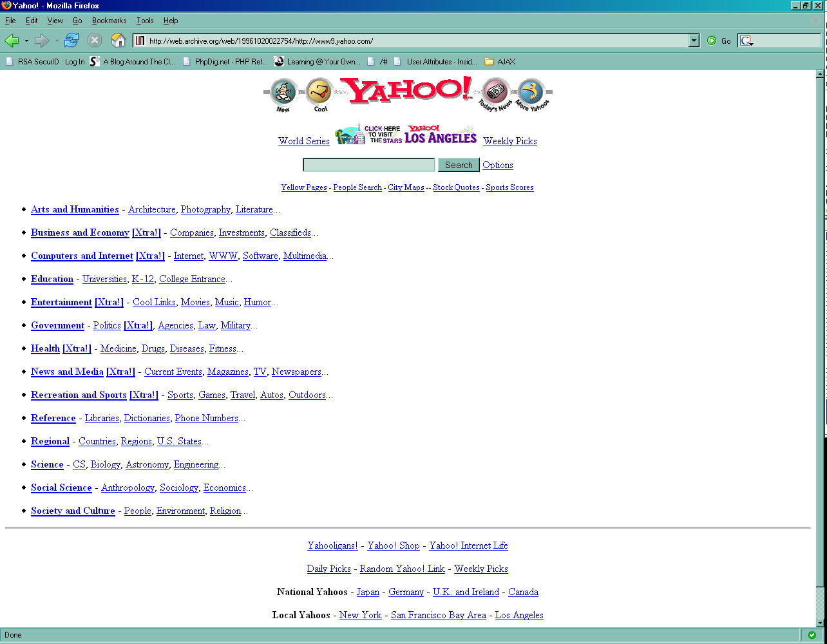
Task: Click the vertical scrollbar down arrow
Action: [x=820, y=622]
